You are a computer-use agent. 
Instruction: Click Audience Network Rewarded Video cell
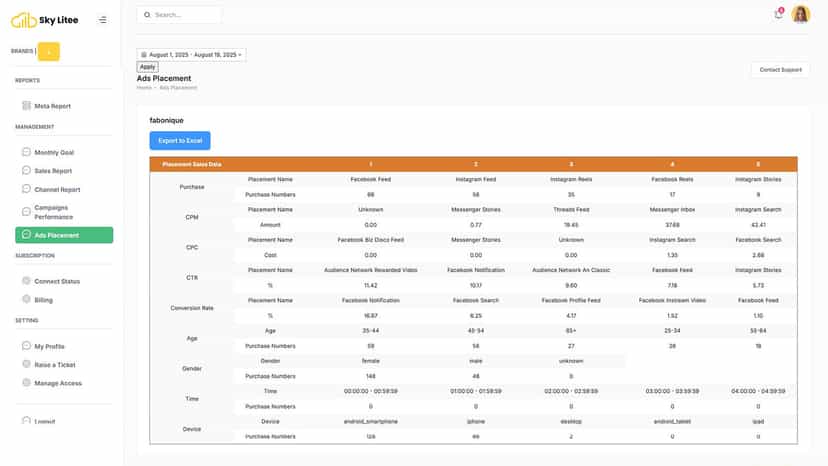coord(371,270)
